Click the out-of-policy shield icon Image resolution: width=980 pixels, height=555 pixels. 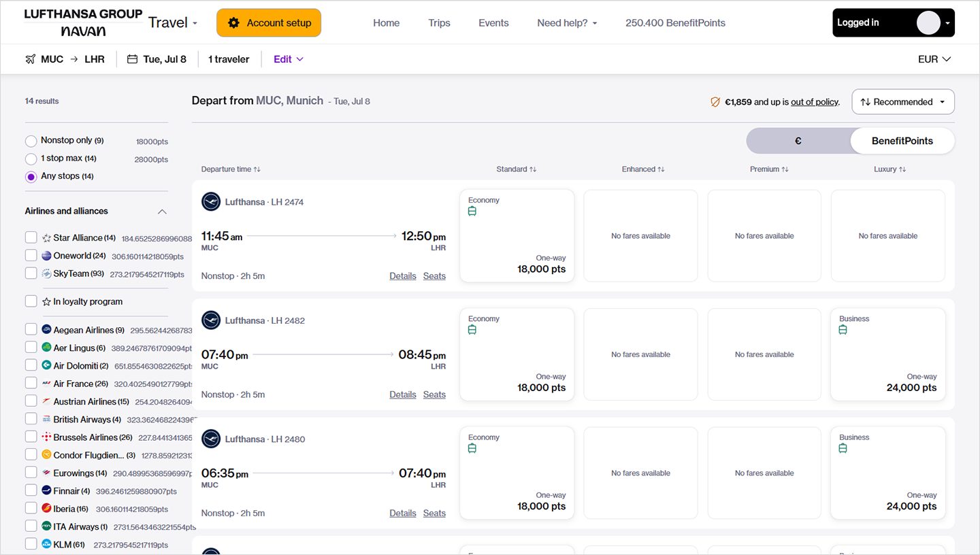715,102
